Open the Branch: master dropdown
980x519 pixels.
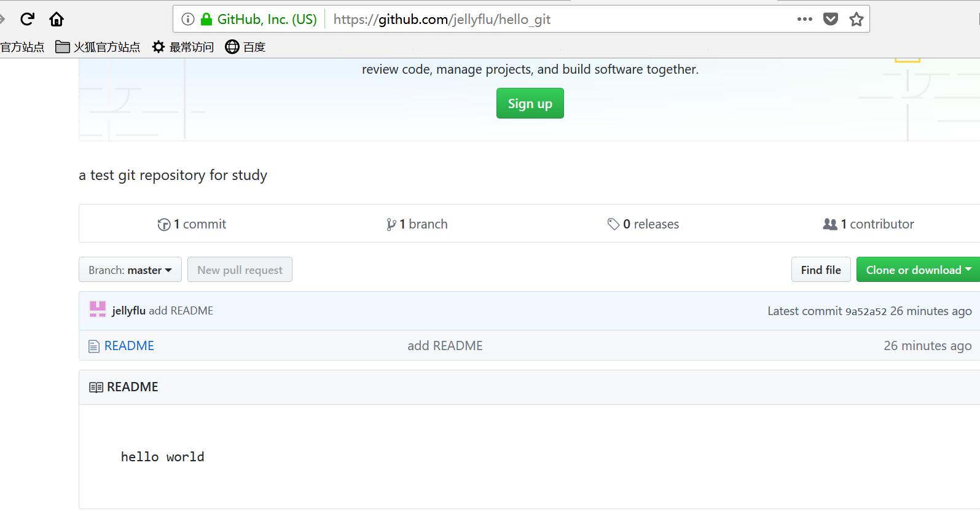[130, 270]
